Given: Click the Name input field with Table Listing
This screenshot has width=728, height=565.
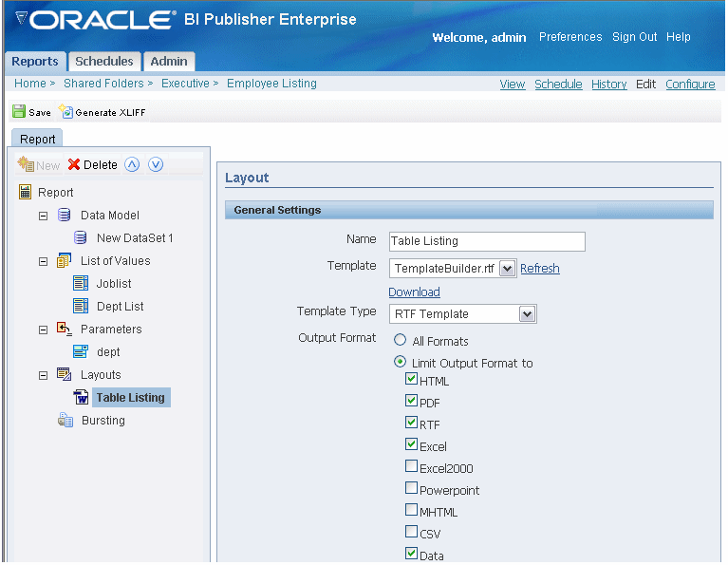Looking at the screenshot, I should [x=487, y=241].
